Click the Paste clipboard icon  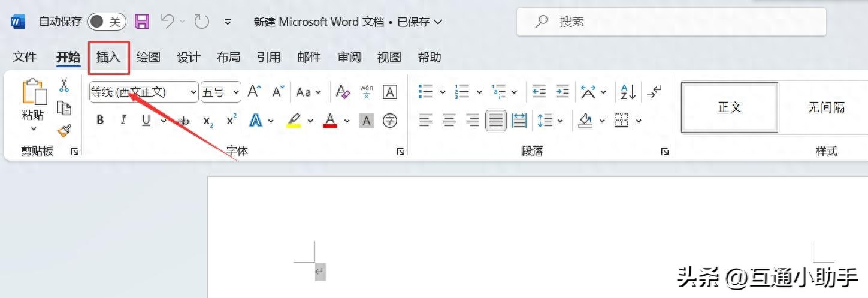pos(34,92)
